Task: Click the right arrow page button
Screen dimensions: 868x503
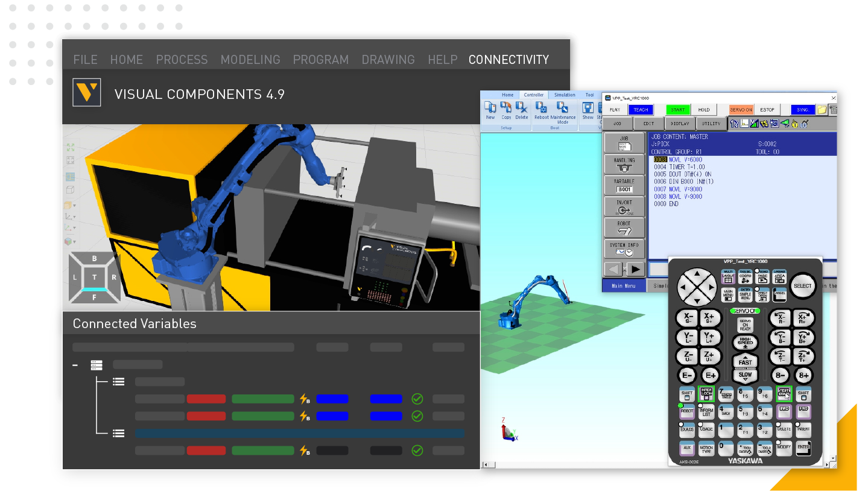Action: 636,269
